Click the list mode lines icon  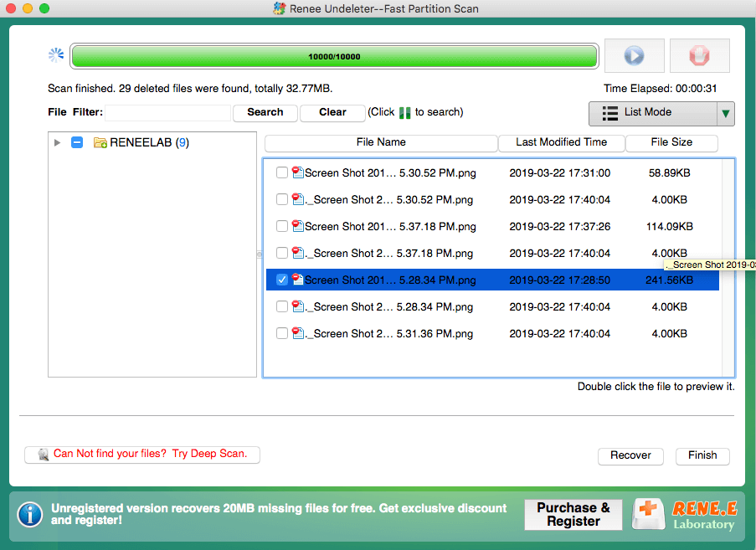pos(610,113)
